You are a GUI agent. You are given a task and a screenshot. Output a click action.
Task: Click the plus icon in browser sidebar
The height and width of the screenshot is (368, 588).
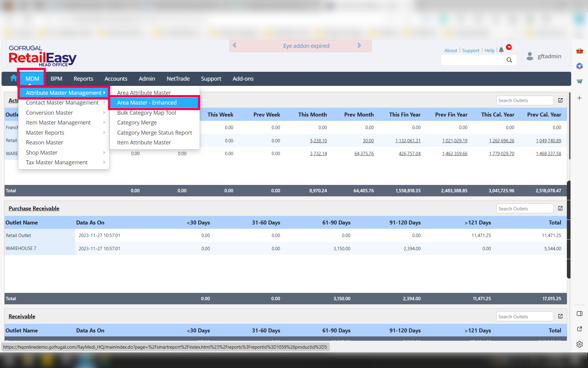[x=579, y=98]
